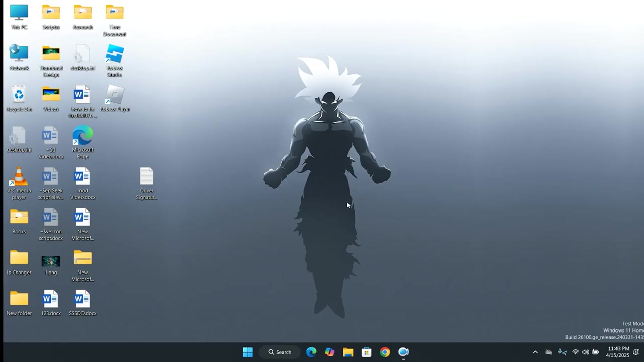The width and height of the screenshot is (644, 362).
Task: Select the New Microsof... folder icon
Action: click(83, 265)
